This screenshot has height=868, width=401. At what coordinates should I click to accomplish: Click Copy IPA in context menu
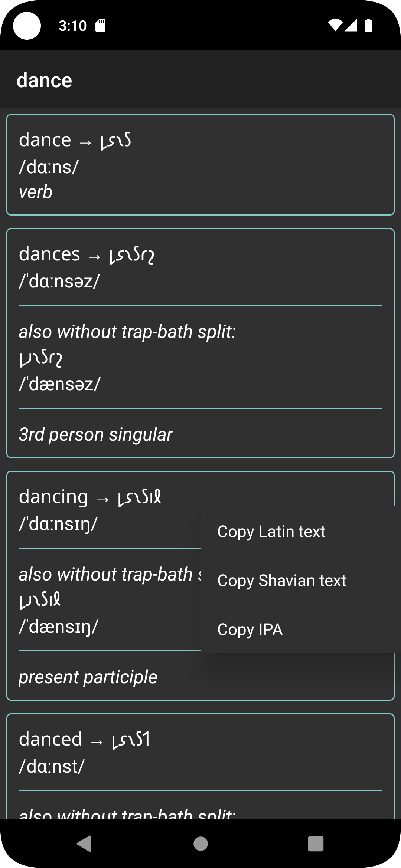250,629
